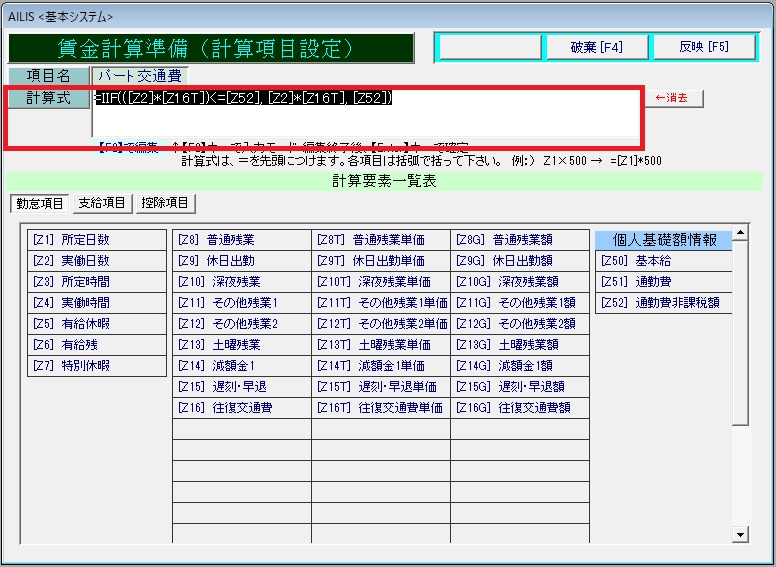Click inside the 計算式 formula field
The height and width of the screenshot is (567, 776).
[x=365, y=117]
